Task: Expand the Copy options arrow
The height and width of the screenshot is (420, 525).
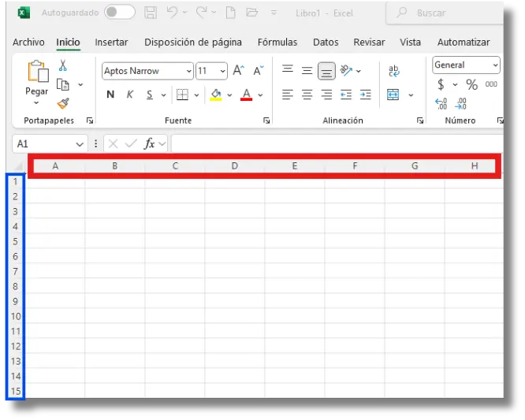Action: 80,84
